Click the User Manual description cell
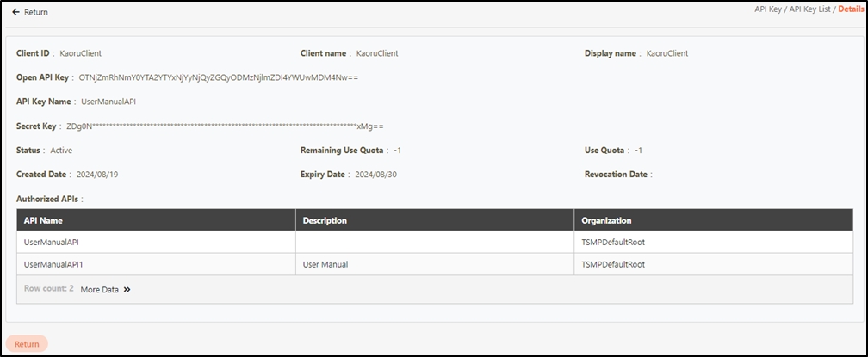Screen dimensions: 868x357 [325, 264]
